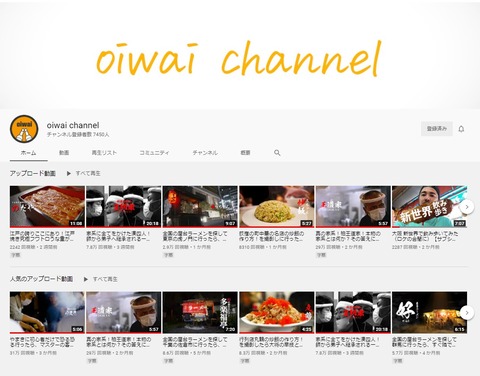
Task: Open the 概要 tab
Action: (x=245, y=153)
